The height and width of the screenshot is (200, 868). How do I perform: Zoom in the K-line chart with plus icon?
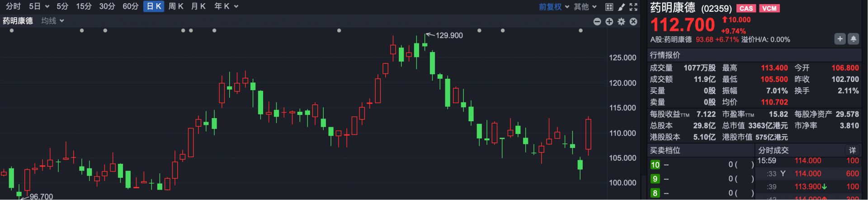pos(609,22)
